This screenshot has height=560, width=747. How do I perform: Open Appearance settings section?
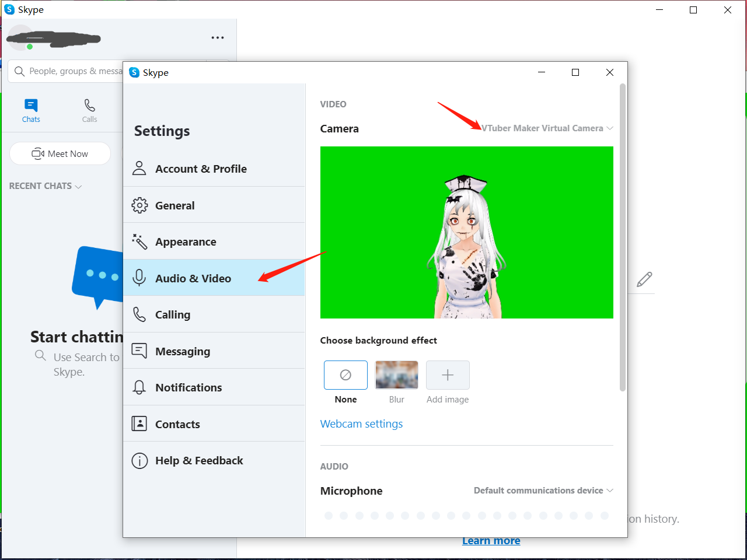click(x=214, y=242)
